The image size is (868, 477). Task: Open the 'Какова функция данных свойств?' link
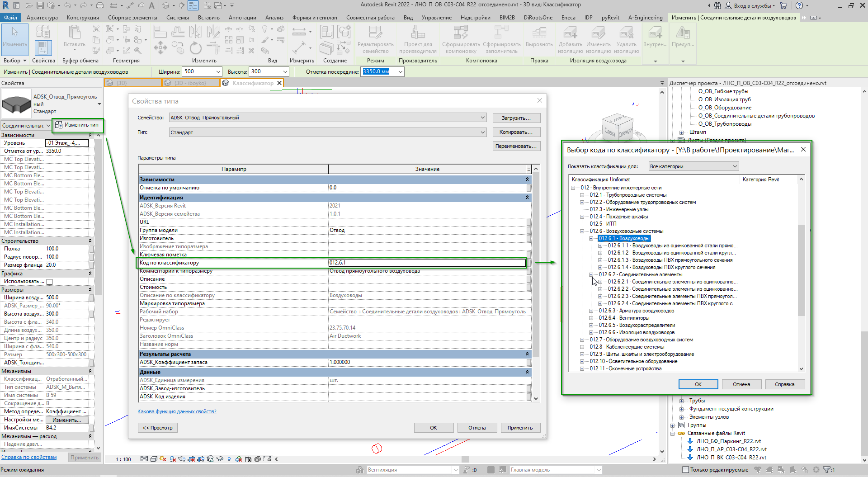coord(177,411)
